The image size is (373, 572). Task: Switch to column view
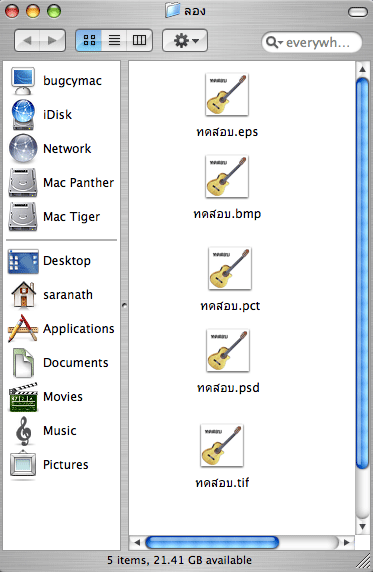pos(139,40)
